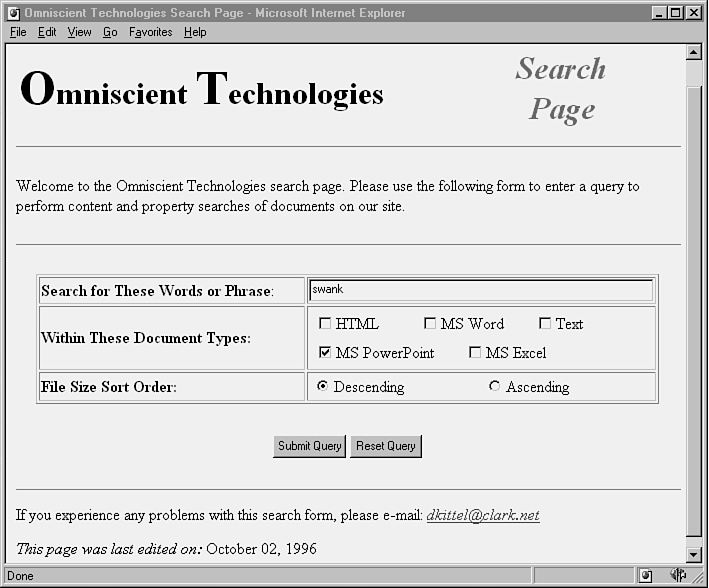
Task: Open the File menu
Action: point(18,32)
